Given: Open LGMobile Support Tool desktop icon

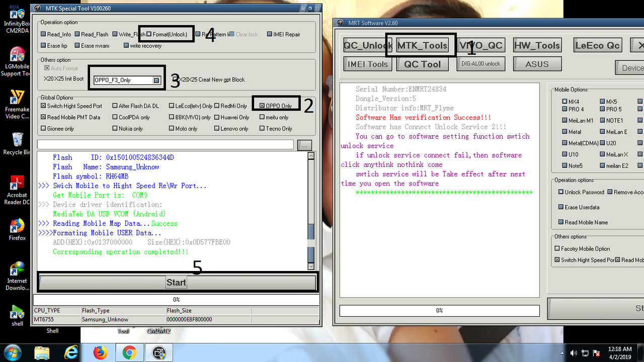Looking at the screenshot, I should click(17, 61).
